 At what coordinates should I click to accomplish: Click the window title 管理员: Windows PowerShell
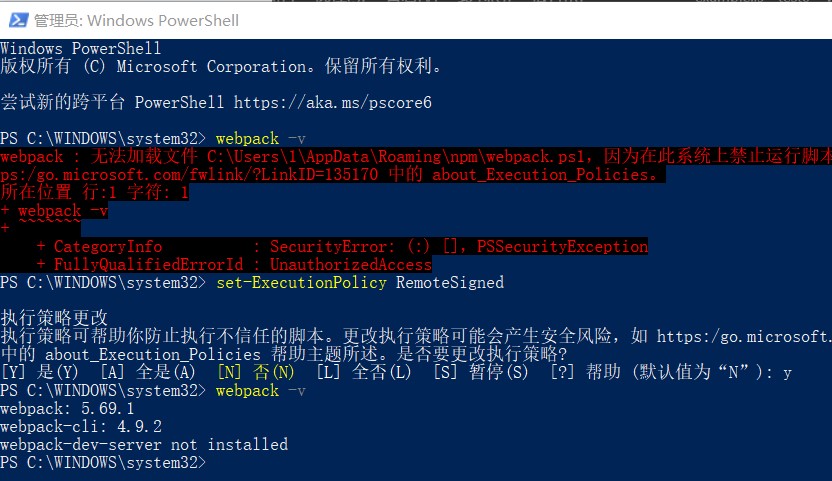point(136,21)
